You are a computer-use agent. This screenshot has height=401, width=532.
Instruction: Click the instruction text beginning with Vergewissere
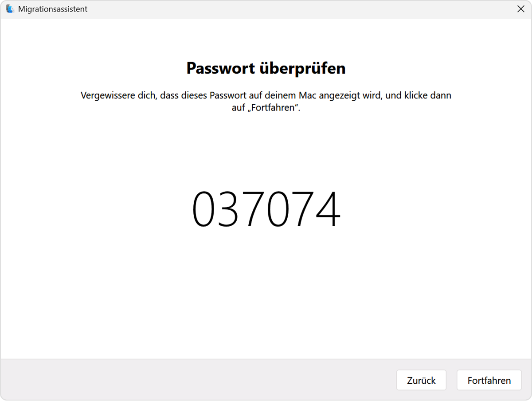266,101
